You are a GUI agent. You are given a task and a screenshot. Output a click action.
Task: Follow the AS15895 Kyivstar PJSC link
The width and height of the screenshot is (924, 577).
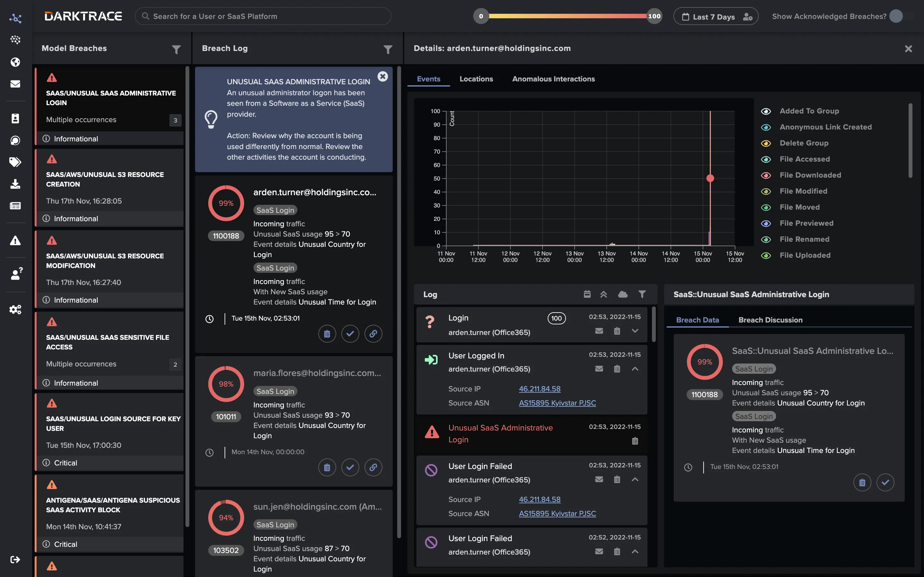pyautogui.click(x=558, y=403)
